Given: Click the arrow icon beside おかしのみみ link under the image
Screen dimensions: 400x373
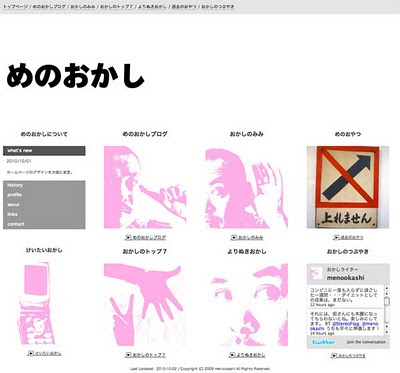Looking at the screenshot, I should point(234,237).
